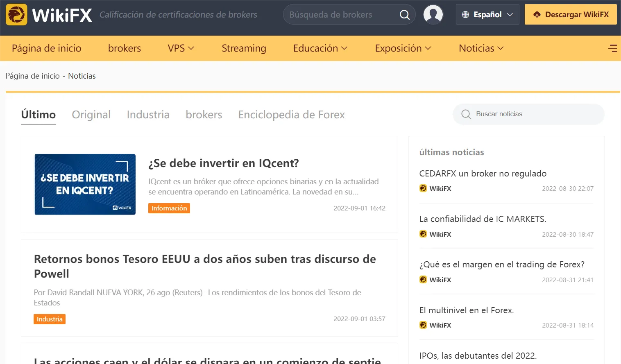Select the Último tab
The image size is (621, 364).
[39, 115]
